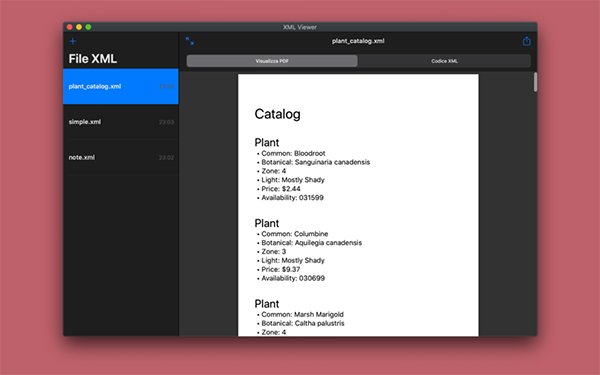The width and height of the screenshot is (600, 375).
Task: Click the Catalog heading in the PDF
Action: tap(277, 114)
